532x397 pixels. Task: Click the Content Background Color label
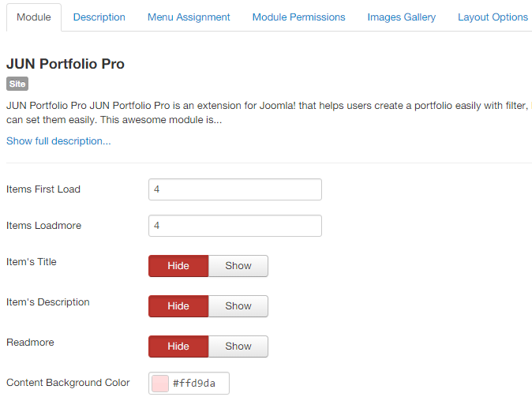[x=68, y=383]
